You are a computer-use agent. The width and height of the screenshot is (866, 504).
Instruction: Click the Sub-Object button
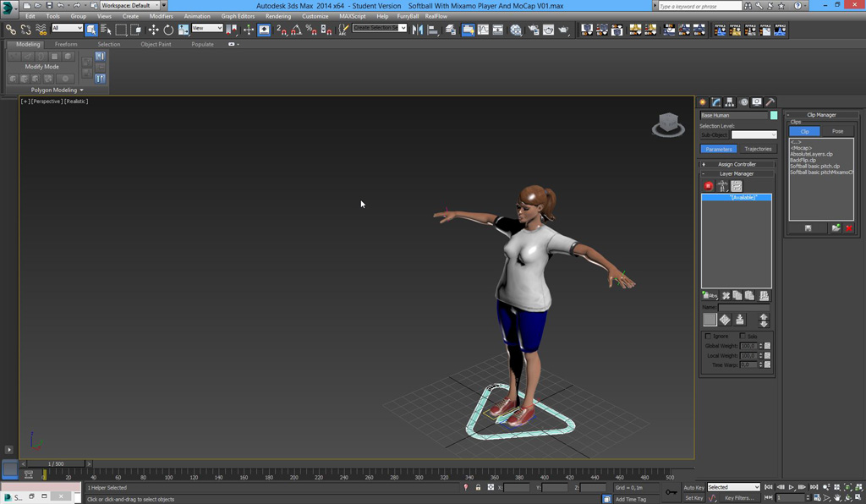[714, 134]
